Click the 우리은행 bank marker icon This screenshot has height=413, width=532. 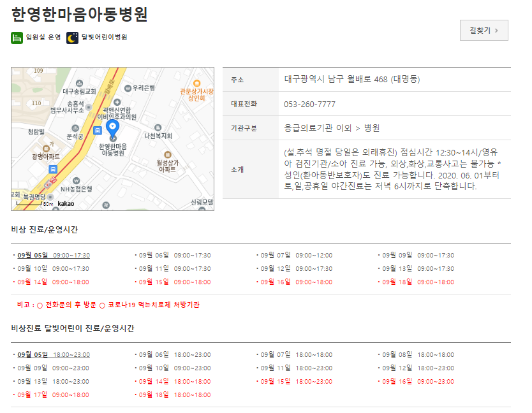[128, 88]
